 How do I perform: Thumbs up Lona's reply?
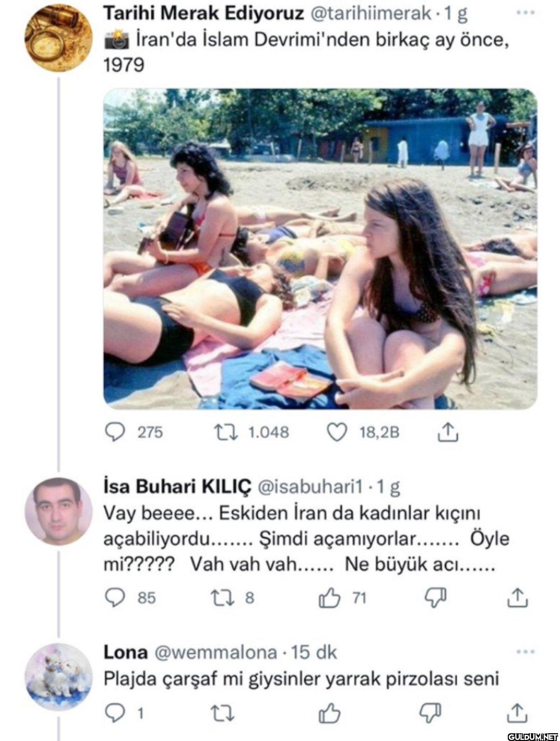(329, 714)
